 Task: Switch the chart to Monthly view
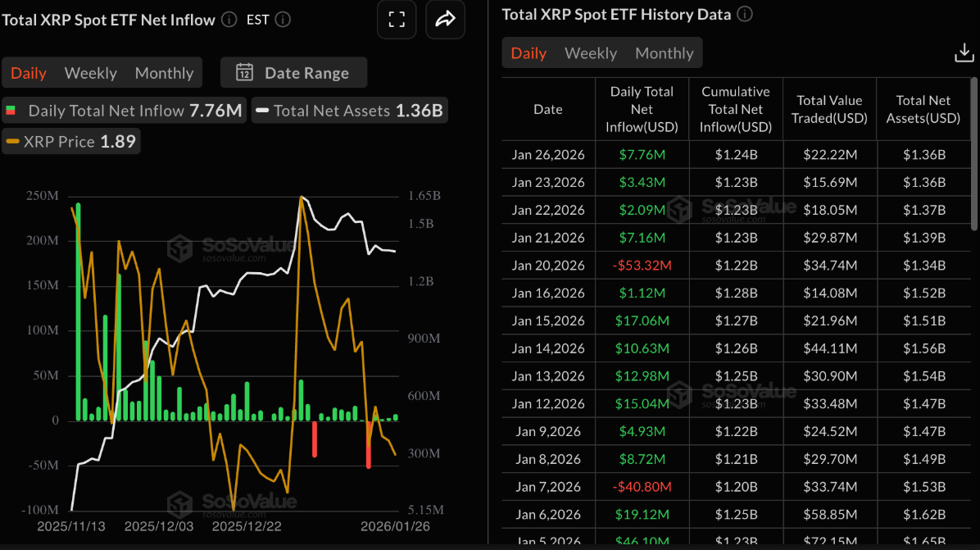(164, 72)
